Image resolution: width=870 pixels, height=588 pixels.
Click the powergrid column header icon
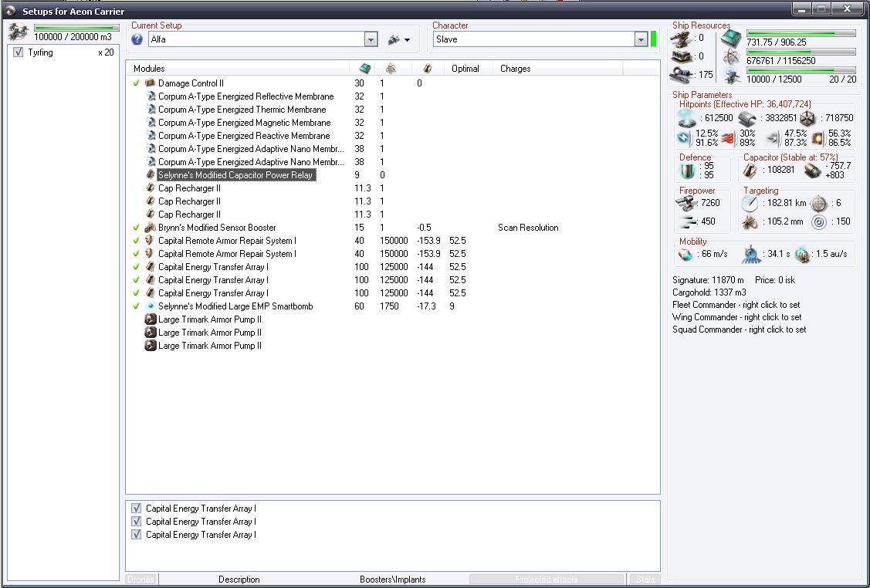pos(391,68)
